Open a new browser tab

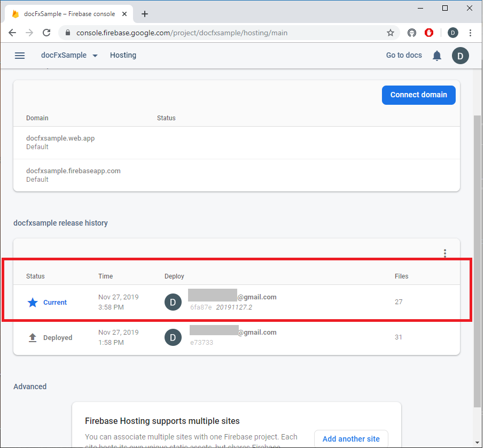(145, 14)
